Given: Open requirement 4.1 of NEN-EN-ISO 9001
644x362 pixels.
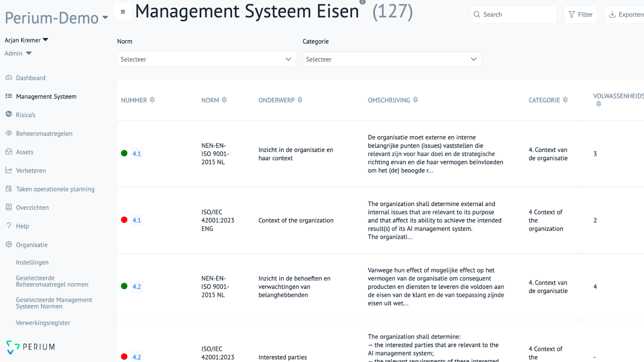Looking at the screenshot, I should pyautogui.click(x=137, y=154).
